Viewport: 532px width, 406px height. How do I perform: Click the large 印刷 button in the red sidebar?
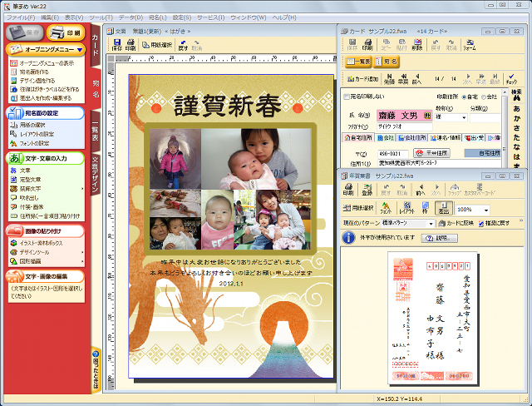click(x=66, y=32)
